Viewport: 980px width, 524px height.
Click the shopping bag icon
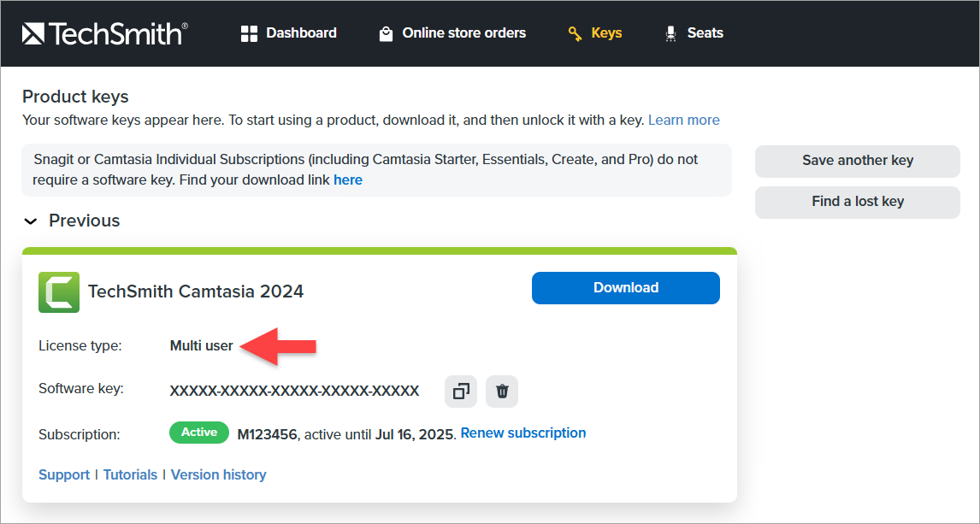coord(387,33)
